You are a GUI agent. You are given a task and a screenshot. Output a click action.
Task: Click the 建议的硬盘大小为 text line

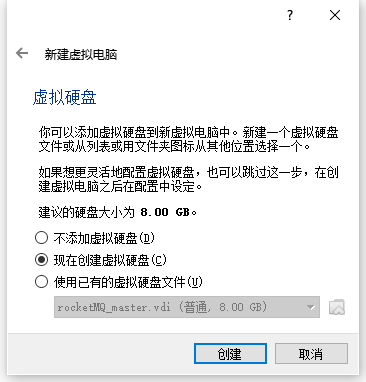[118, 212]
